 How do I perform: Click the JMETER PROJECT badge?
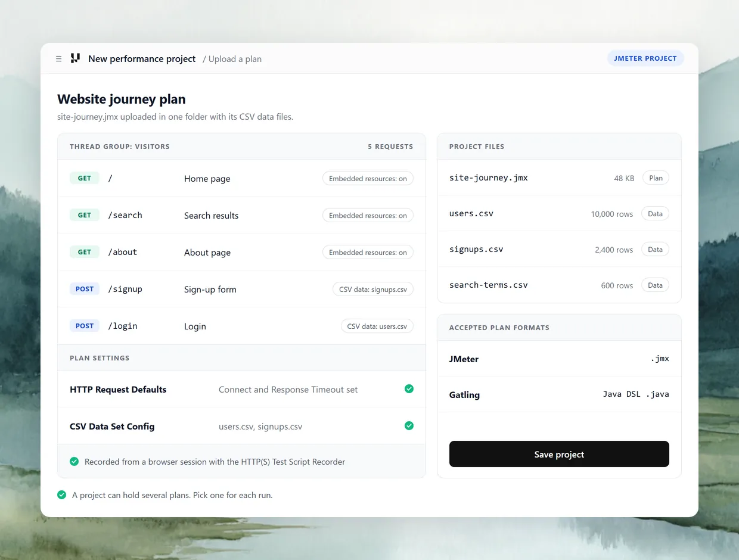(645, 58)
